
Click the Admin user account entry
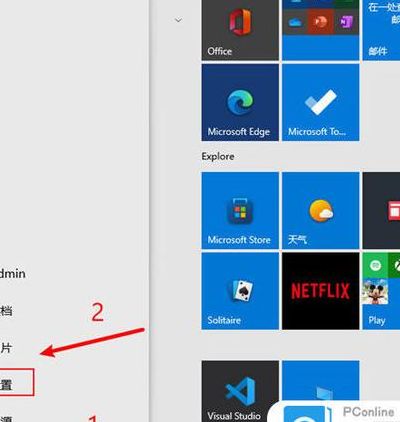(x=13, y=274)
